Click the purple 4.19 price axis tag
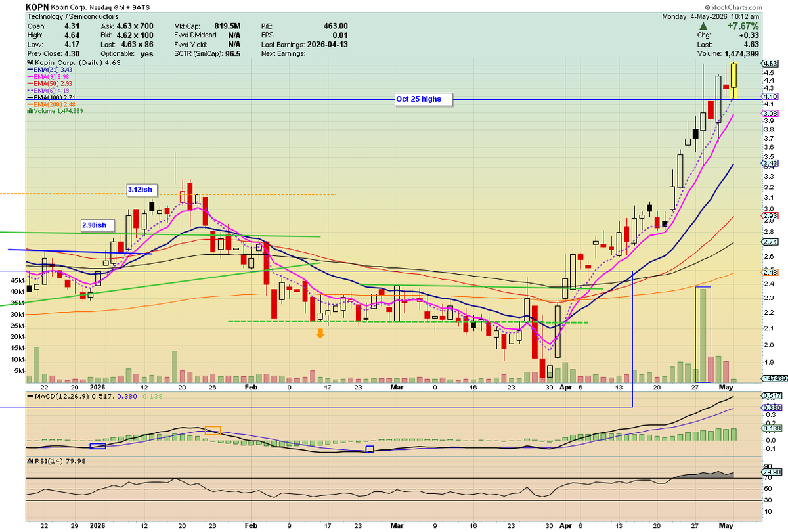Viewport: 788px width, 532px height. pyautogui.click(x=770, y=97)
